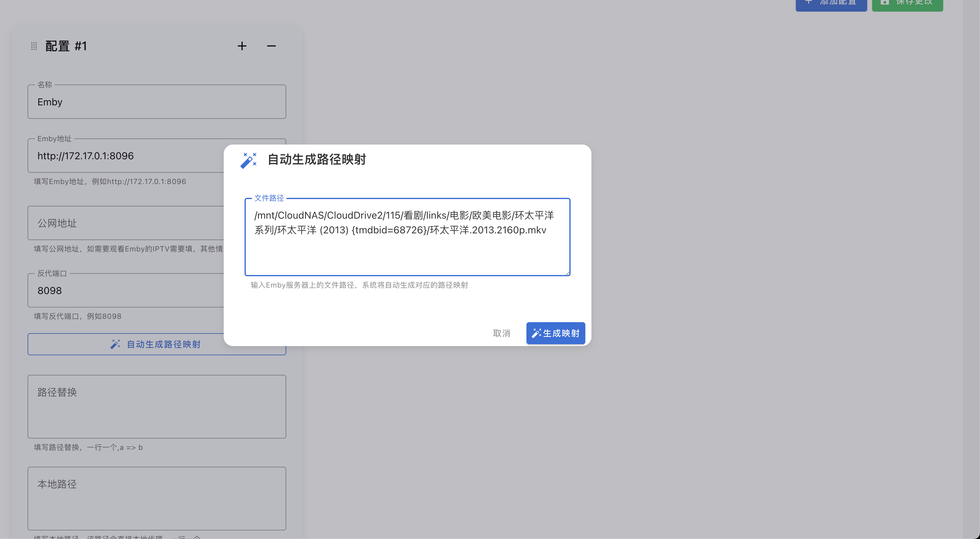
Task: Click the 本地路径 text area
Action: 157,498
